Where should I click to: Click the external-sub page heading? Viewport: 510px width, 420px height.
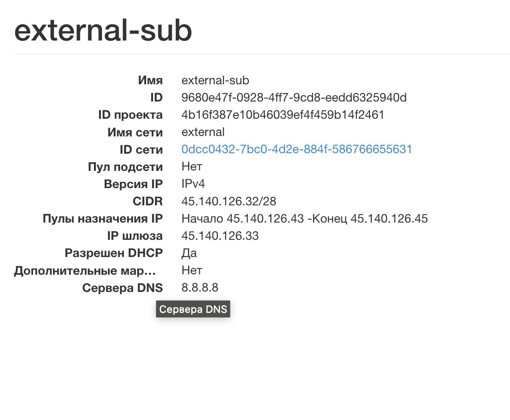(103, 31)
